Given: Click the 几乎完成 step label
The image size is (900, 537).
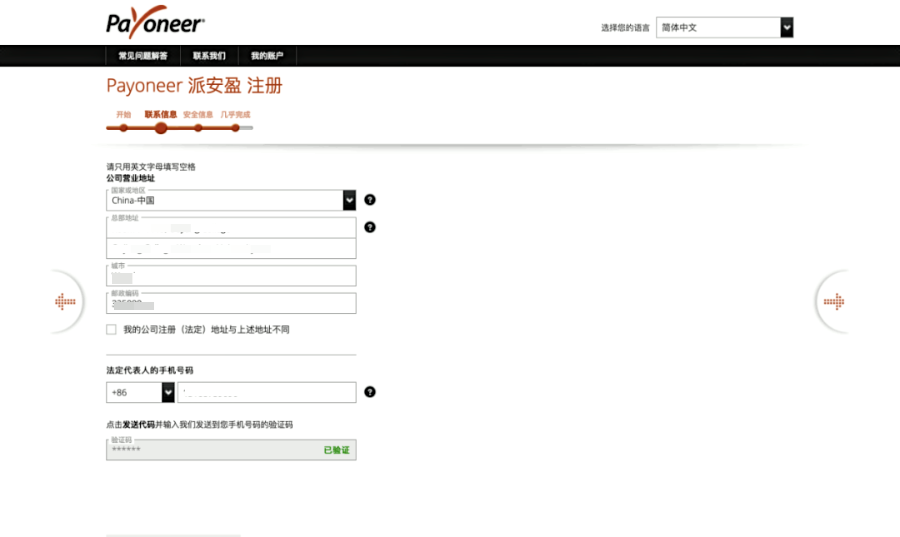Looking at the screenshot, I should point(235,115).
